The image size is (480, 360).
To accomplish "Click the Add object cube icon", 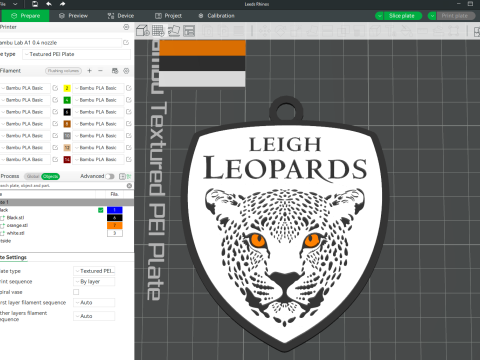I will [x=143, y=31].
